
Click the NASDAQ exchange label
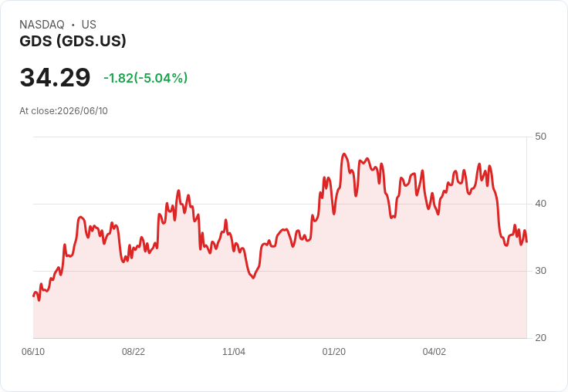tap(42, 25)
